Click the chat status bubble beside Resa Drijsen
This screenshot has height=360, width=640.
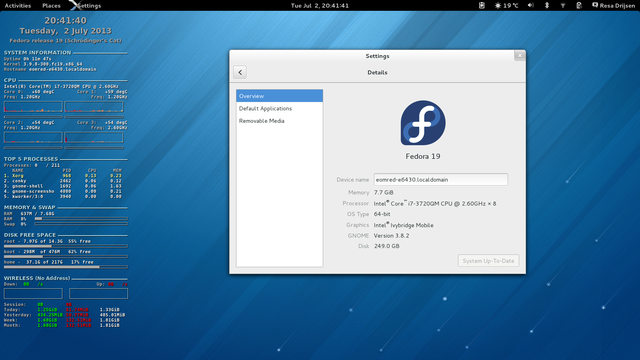595,5
